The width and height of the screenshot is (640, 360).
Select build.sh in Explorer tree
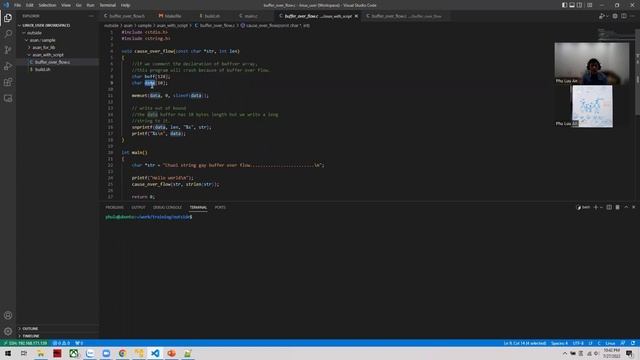point(57,69)
